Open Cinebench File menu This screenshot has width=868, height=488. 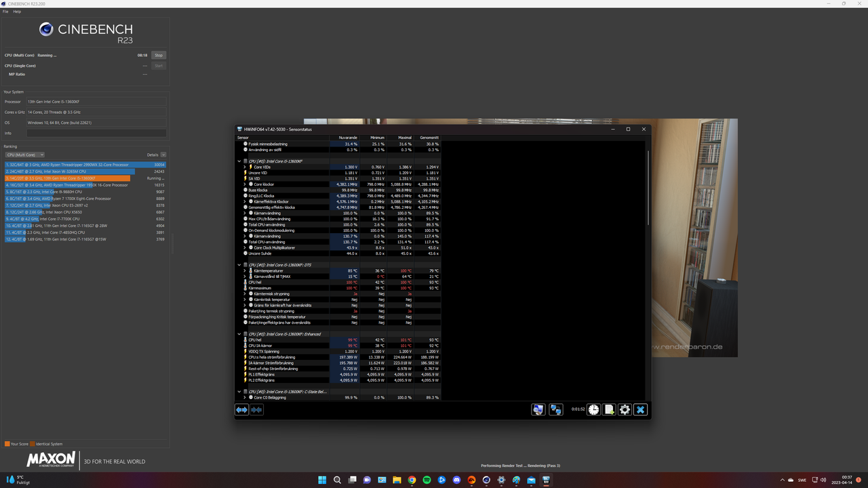(5, 12)
